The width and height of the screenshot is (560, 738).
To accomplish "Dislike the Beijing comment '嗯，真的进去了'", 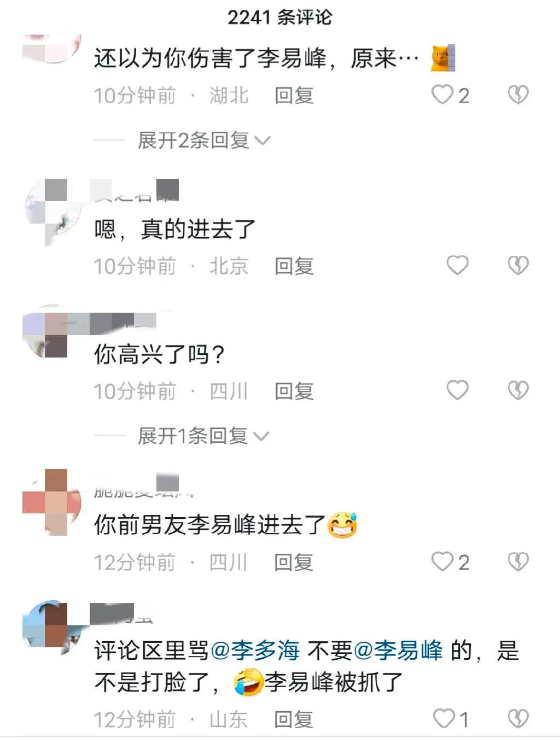I will [518, 266].
